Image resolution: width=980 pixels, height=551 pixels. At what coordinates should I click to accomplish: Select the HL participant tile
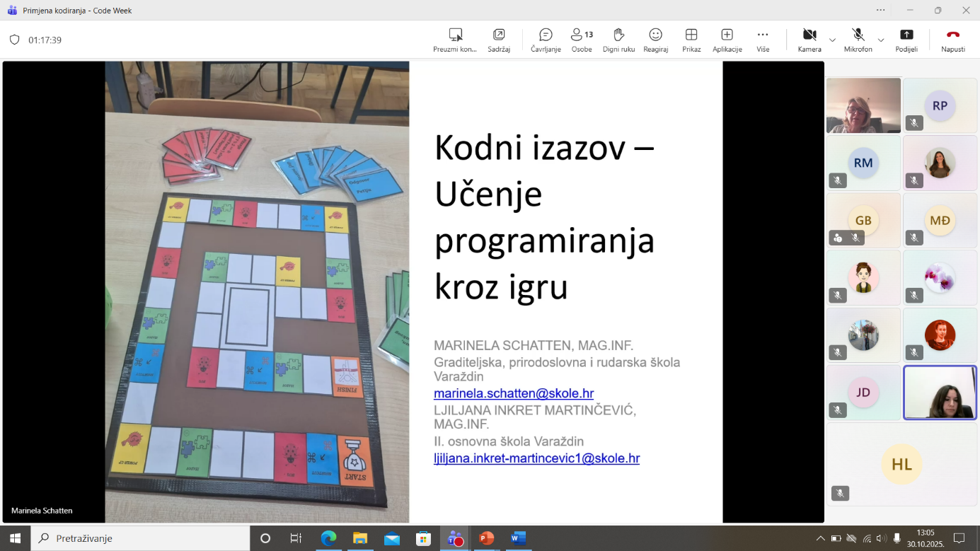[x=901, y=464]
